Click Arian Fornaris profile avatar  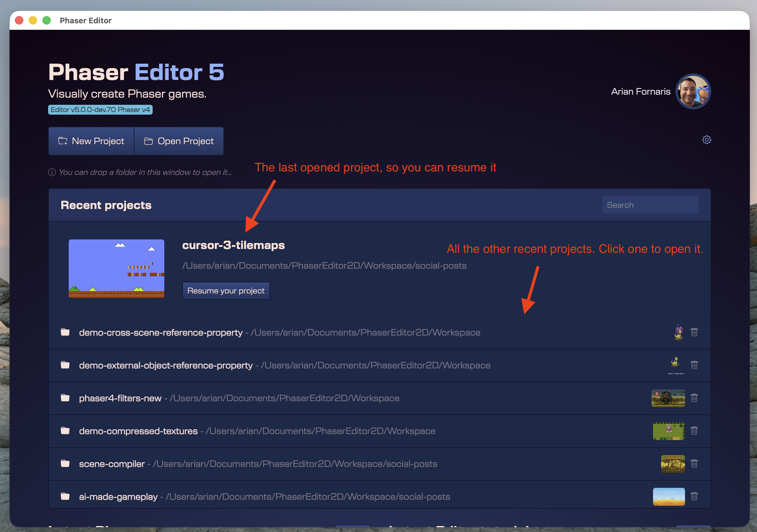tap(693, 91)
